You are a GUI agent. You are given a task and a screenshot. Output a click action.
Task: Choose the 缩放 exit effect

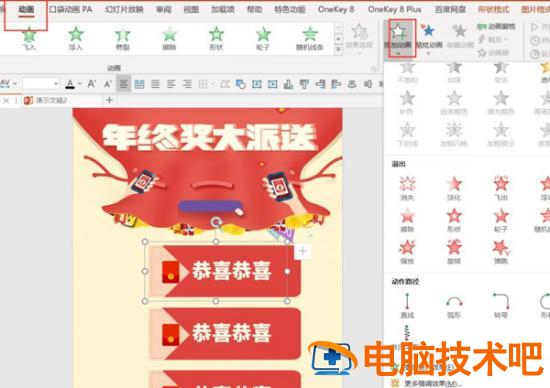point(407,252)
